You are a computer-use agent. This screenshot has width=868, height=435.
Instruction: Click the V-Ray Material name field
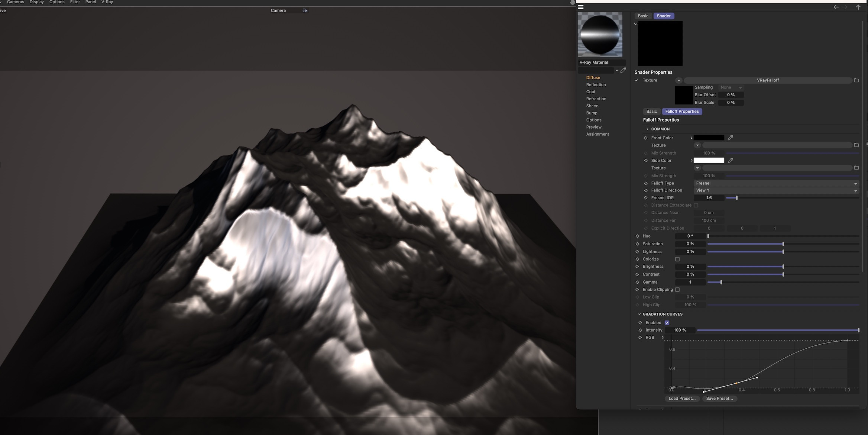[x=602, y=62]
